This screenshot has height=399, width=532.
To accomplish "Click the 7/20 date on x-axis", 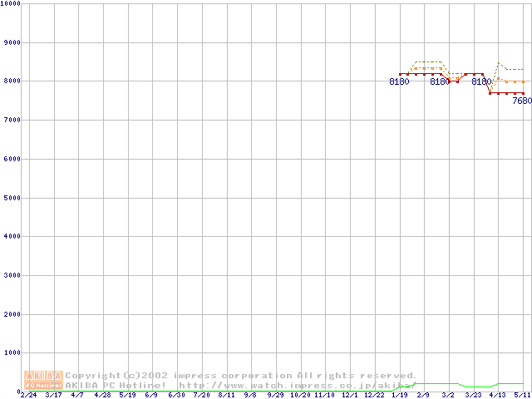I will coord(201,395).
